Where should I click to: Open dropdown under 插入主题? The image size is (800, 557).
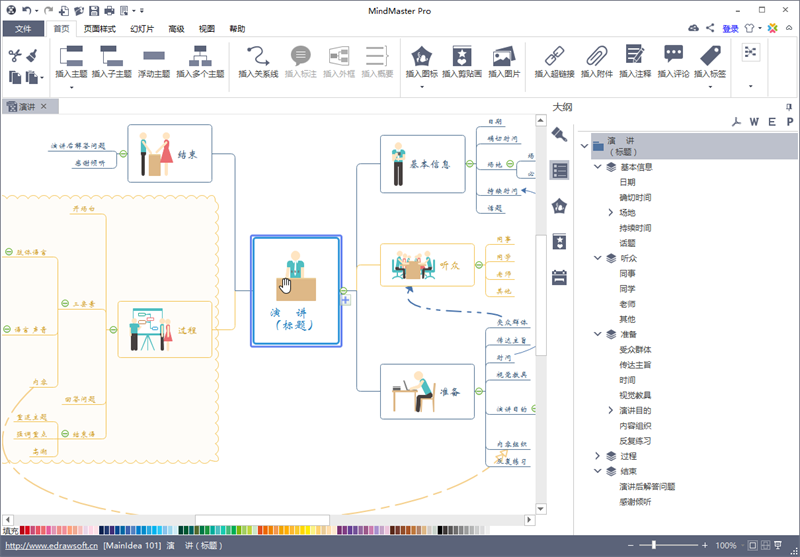71,87
